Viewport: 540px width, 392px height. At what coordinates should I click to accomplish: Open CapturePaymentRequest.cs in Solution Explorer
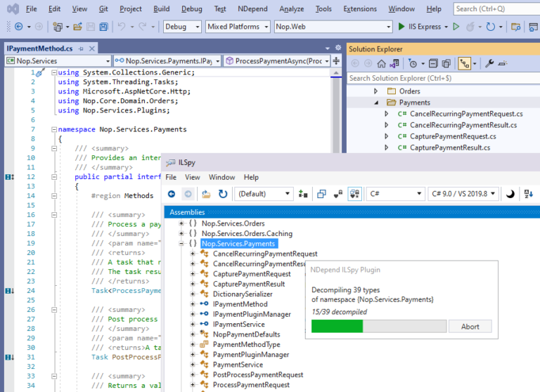point(453,136)
